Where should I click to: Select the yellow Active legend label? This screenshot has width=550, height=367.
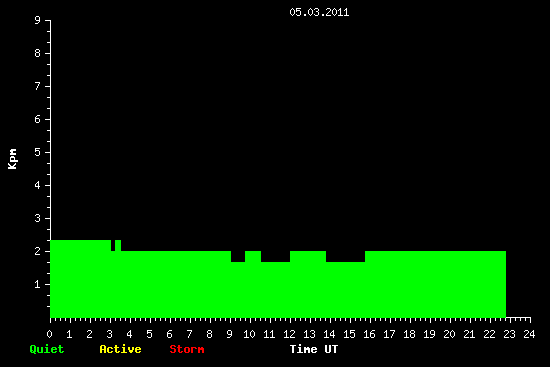pyautogui.click(x=120, y=349)
